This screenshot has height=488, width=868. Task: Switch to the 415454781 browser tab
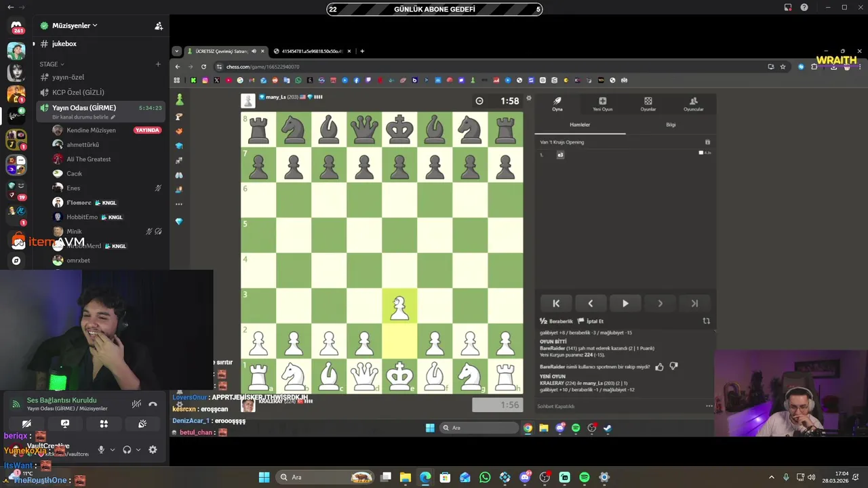coord(313,51)
